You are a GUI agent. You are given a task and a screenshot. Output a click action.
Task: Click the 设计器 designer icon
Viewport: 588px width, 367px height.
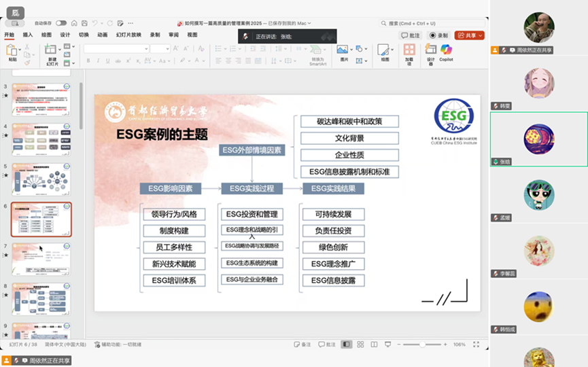click(x=430, y=49)
